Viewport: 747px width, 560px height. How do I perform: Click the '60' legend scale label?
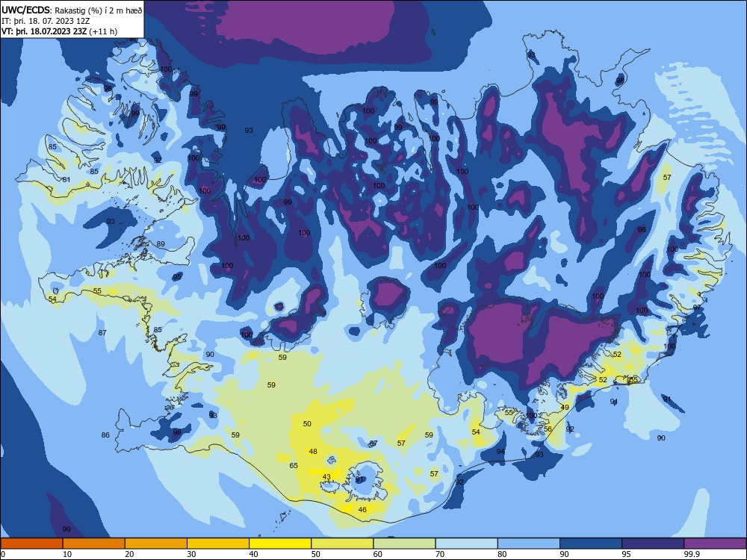pos(378,554)
